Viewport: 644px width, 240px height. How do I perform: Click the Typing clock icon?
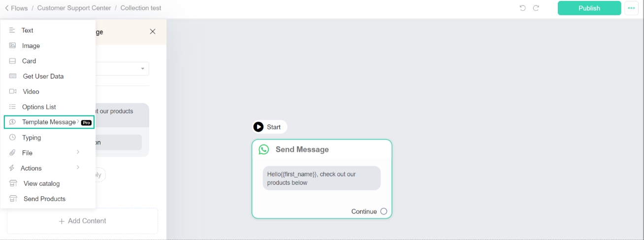click(12, 137)
